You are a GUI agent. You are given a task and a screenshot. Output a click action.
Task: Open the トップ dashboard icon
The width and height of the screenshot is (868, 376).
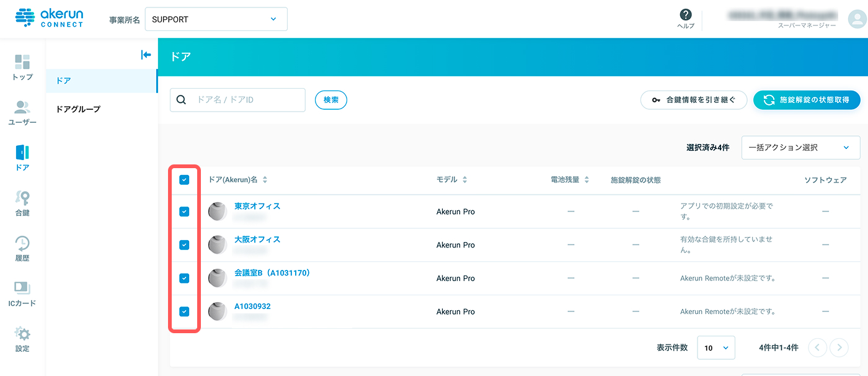click(22, 62)
